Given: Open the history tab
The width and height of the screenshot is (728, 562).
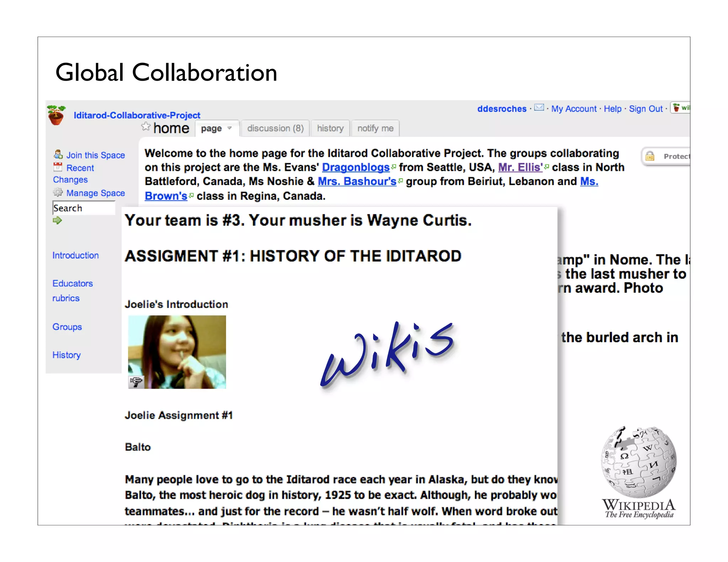Looking at the screenshot, I should click(330, 128).
